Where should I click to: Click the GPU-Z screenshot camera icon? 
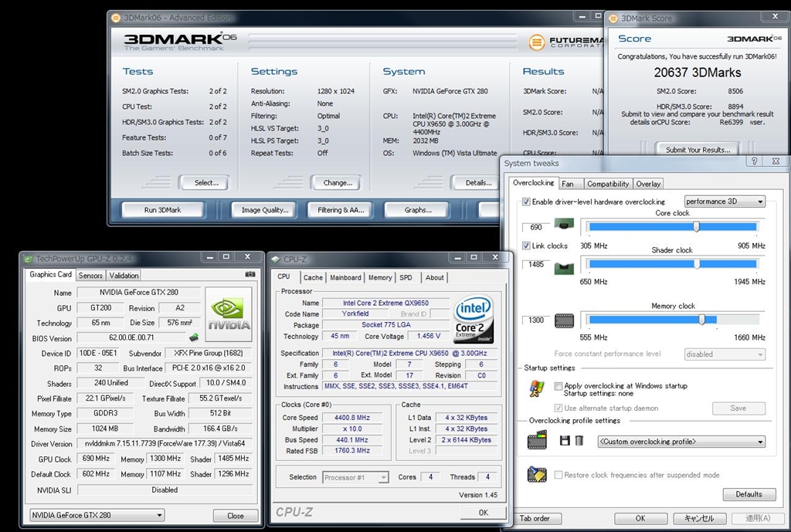coord(250,275)
